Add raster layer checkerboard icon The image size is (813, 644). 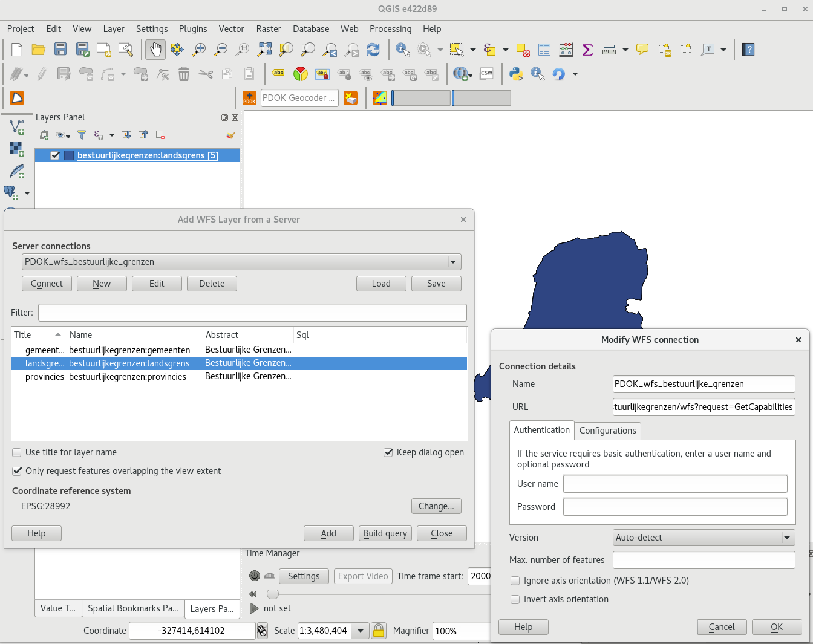coord(16,149)
